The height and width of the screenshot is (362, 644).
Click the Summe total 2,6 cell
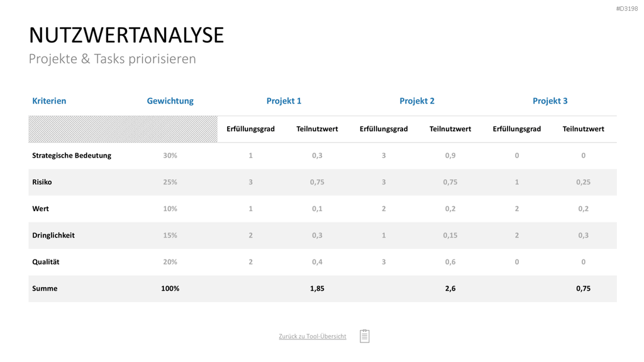click(450, 288)
